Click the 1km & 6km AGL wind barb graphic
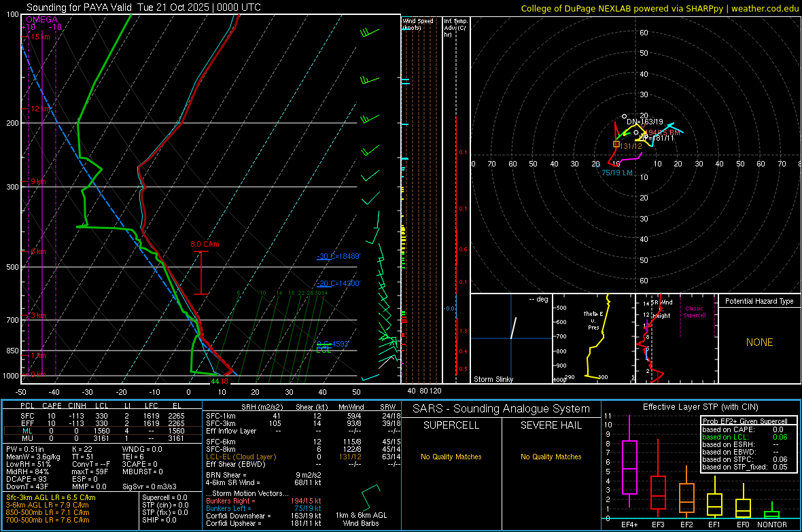 (x=371, y=498)
